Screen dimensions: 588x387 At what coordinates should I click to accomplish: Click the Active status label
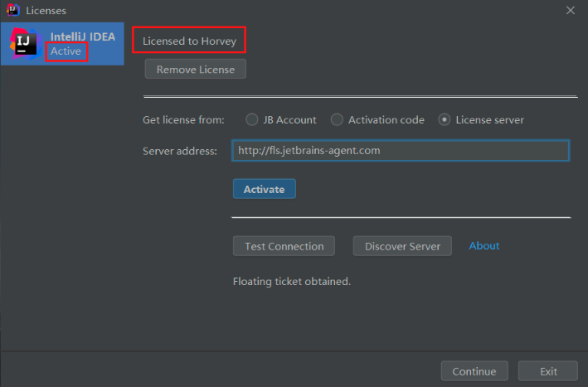(66, 51)
